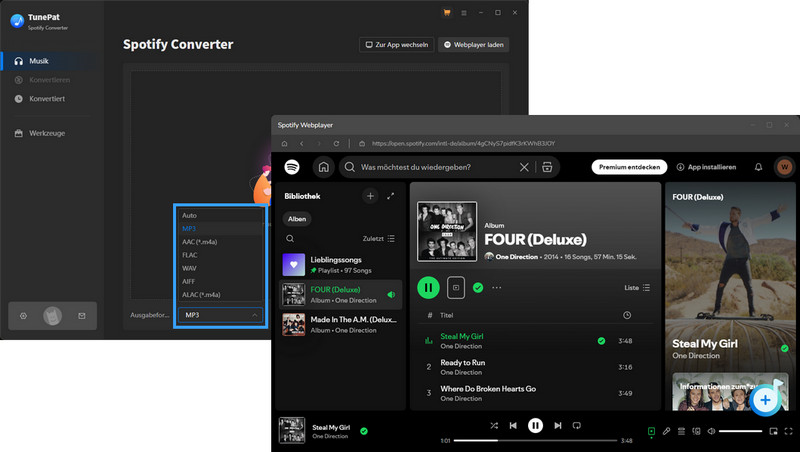Open more options for FOUR (Deluxe) album
This screenshot has height=452, width=800.
(496, 288)
